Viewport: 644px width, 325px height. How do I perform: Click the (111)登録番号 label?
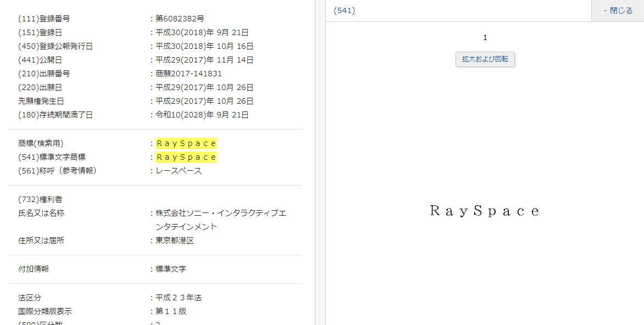pos(44,19)
